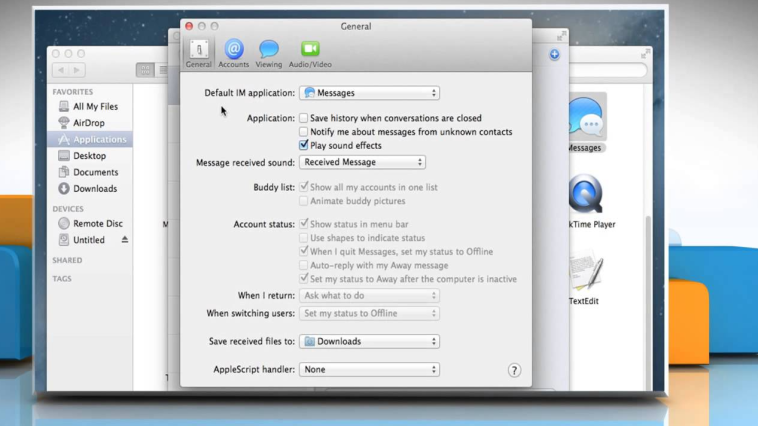Open the AppleScript handler dropdown
Image resolution: width=758 pixels, height=426 pixels.
[x=369, y=369]
